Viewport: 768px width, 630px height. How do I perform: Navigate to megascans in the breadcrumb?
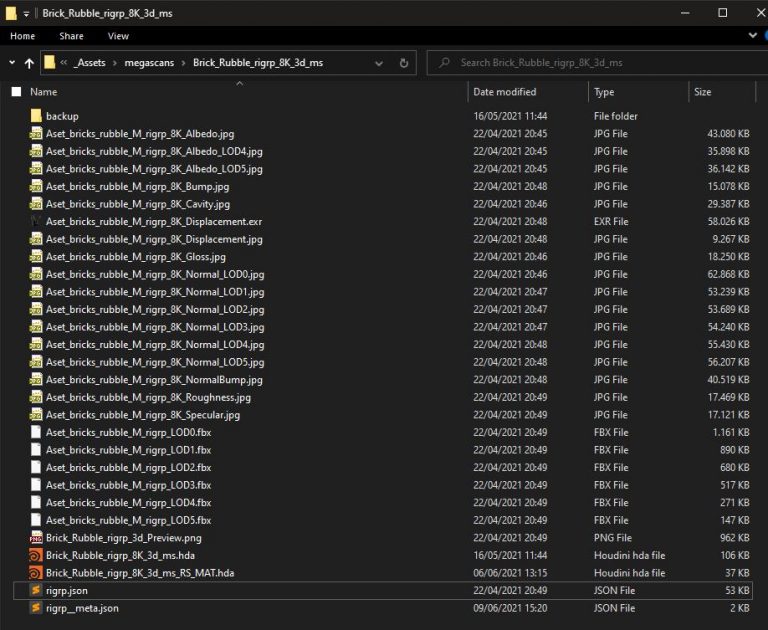tap(148, 63)
